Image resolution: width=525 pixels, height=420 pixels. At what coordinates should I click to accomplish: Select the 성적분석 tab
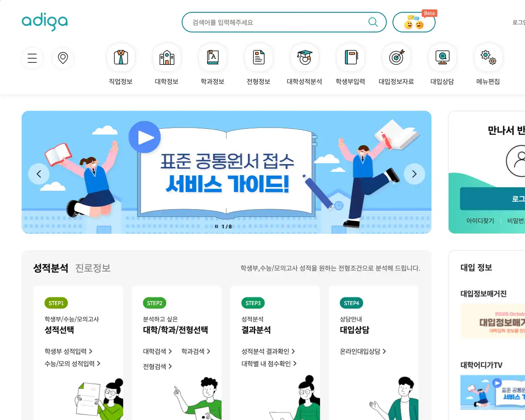[x=50, y=268]
